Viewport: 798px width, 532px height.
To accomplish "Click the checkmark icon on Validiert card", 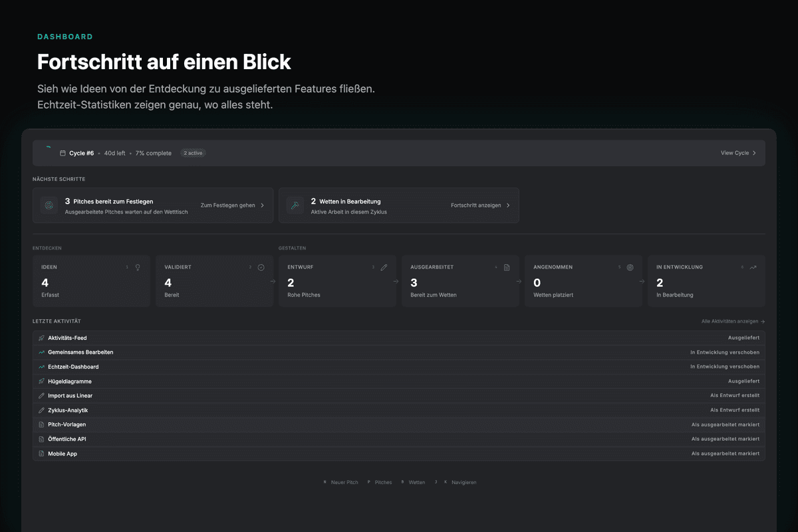I will (x=261, y=267).
